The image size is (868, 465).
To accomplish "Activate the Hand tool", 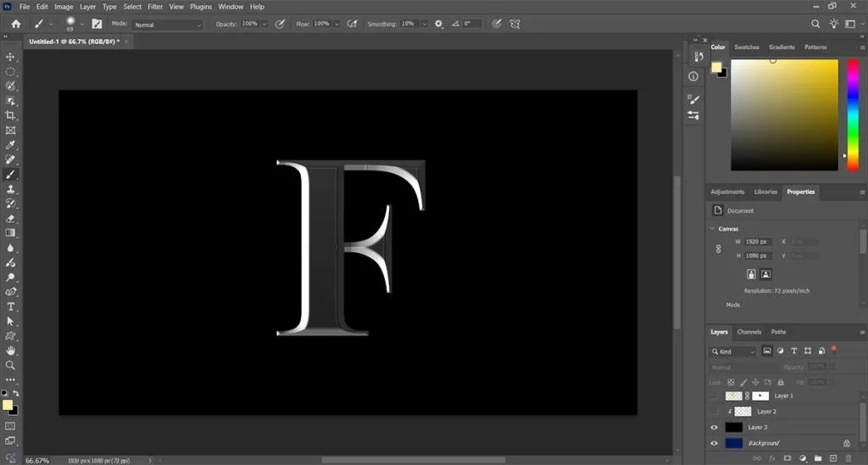I will coord(11,351).
